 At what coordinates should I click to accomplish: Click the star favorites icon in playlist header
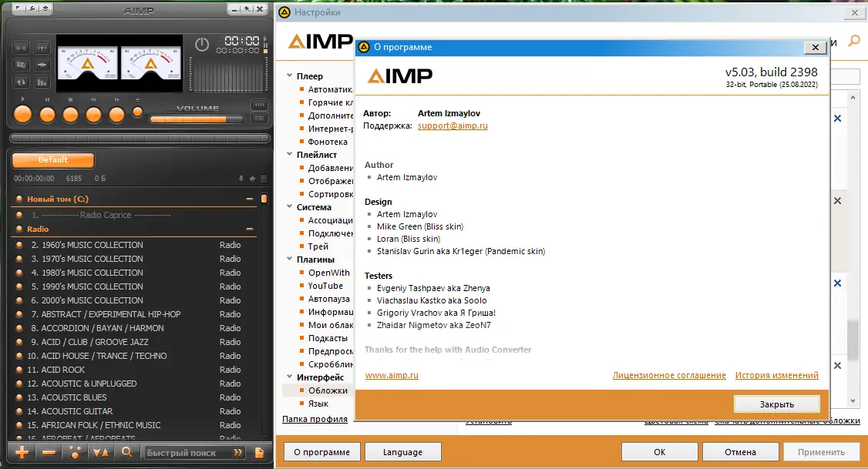(252, 179)
